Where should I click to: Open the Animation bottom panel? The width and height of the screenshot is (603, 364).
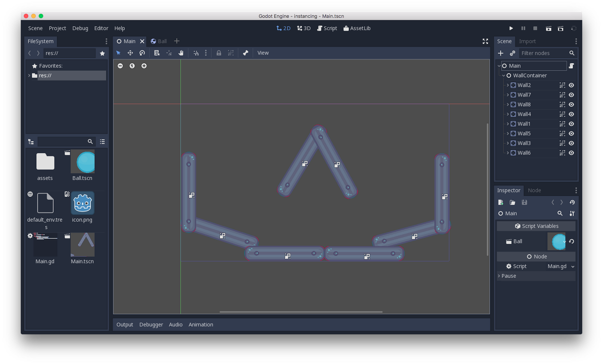pos(201,324)
